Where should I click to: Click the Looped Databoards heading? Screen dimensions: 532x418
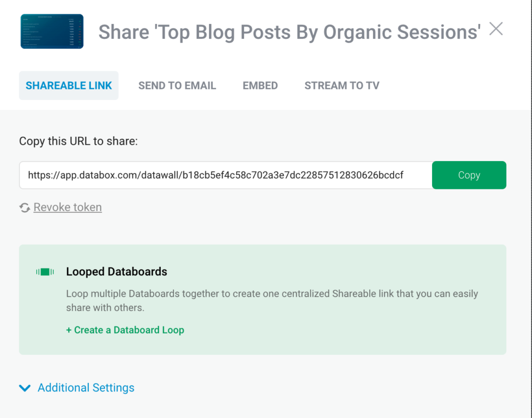(117, 272)
